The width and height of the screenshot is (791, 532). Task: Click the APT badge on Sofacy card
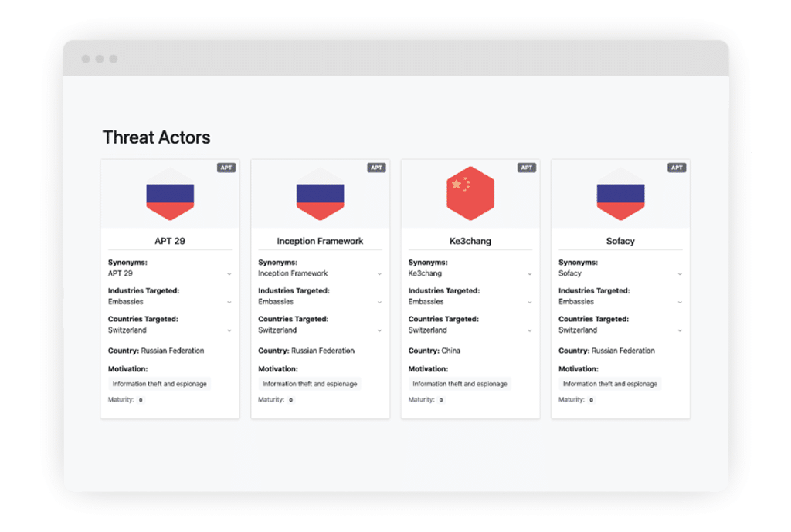(677, 168)
